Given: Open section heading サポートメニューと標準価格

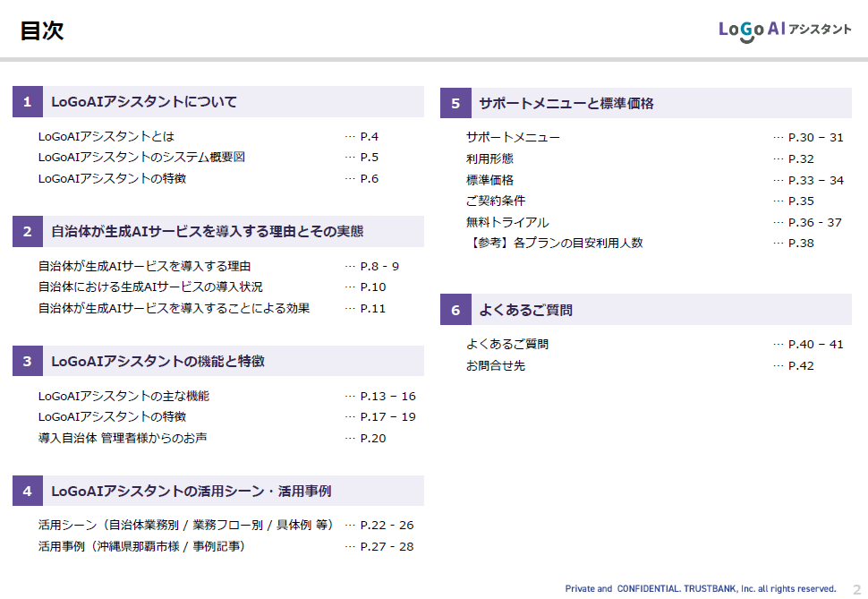Looking at the screenshot, I should [566, 104].
